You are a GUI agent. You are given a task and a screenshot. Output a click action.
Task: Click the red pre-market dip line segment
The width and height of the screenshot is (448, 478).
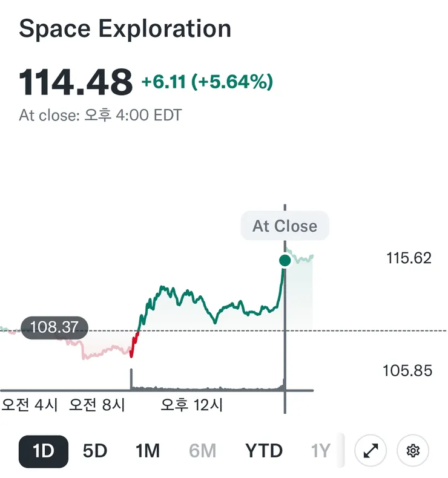click(x=134, y=344)
